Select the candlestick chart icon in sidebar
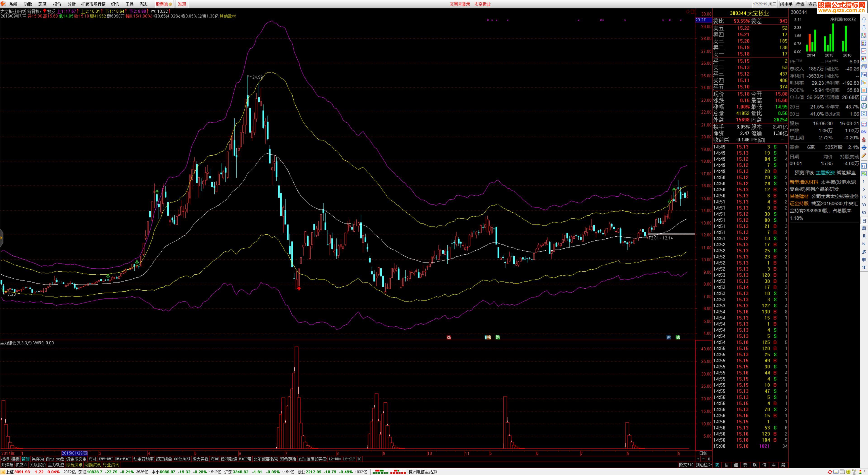The height and width of the screenshot is (475, 868). coord(864,59)
